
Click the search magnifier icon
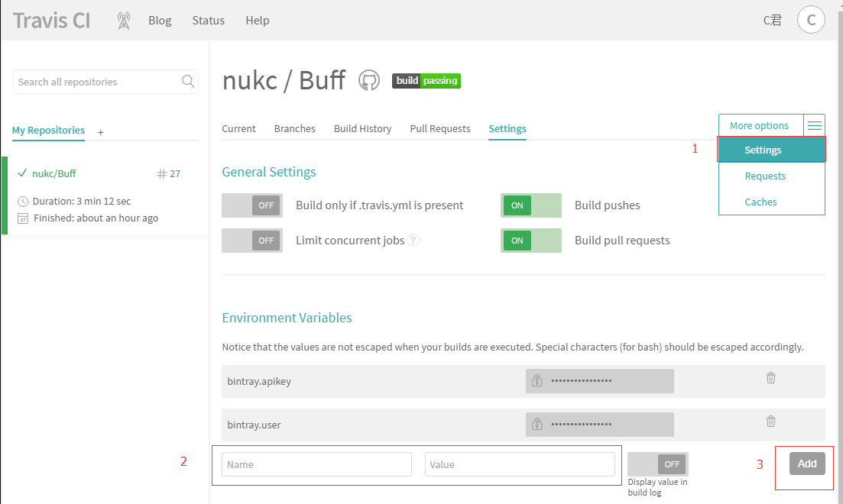coord(188,81)
